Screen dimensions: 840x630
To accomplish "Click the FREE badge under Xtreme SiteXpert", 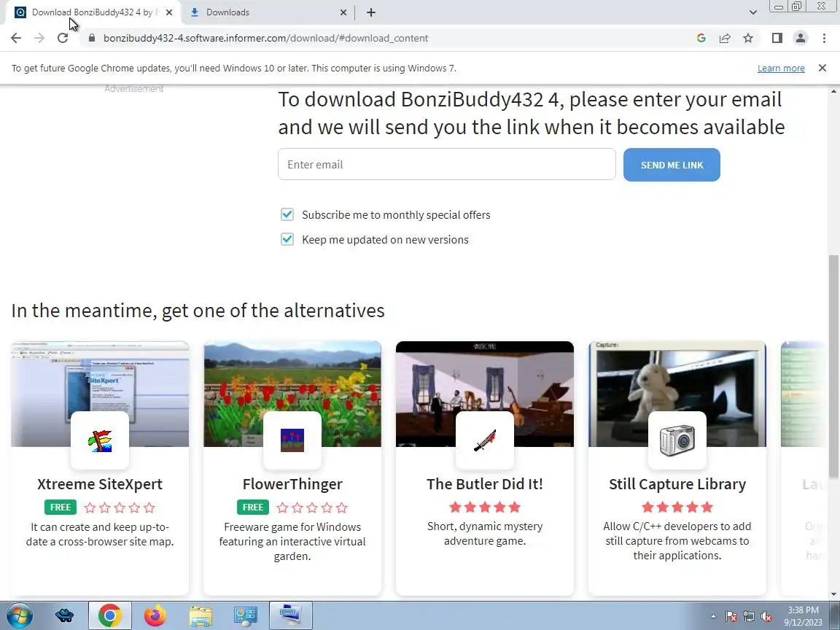I will (x=61, y=507).
